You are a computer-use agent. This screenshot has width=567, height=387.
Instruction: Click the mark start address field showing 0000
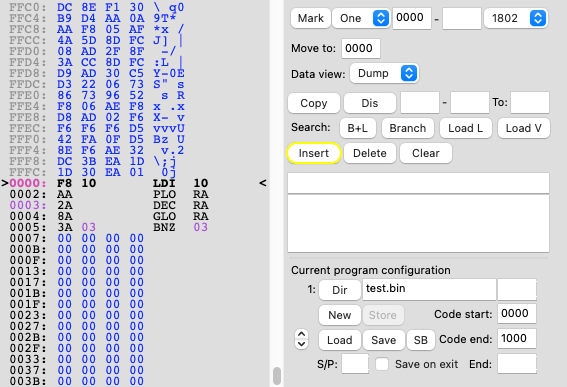412,18
